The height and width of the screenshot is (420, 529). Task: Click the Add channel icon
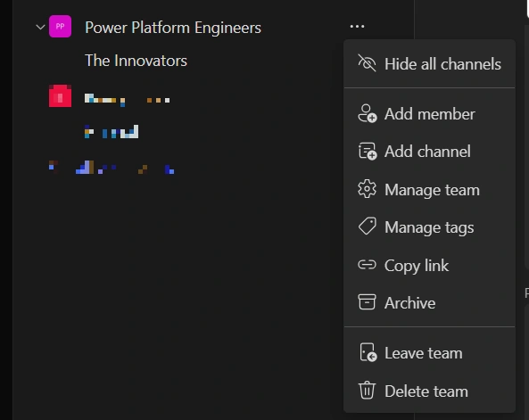click(x=367, y=151)
